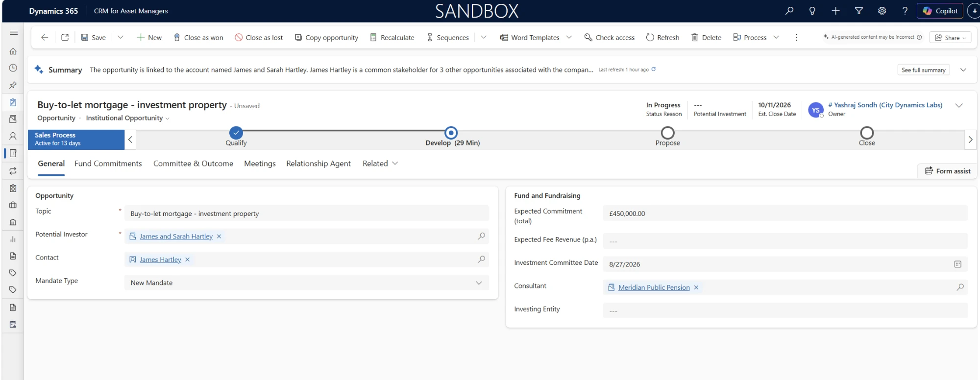
Task: Open James Hartley contact link
Action: tap(160, 260)
